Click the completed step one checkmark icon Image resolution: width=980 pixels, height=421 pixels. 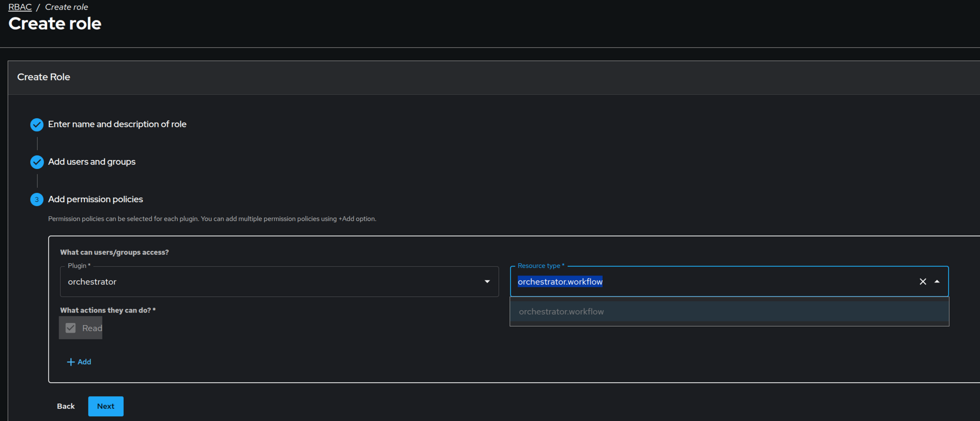[x=37, y=125]
